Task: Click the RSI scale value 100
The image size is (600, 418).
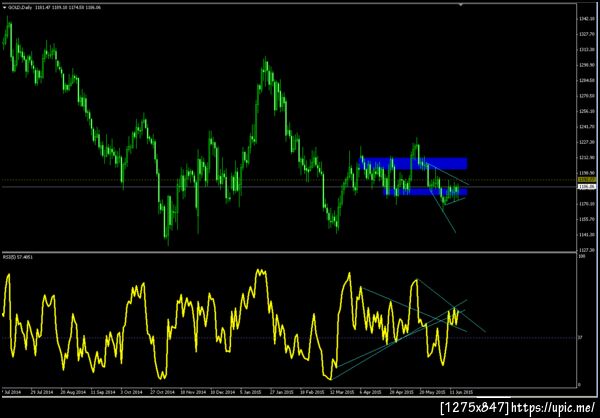Action: pos(582,257)
